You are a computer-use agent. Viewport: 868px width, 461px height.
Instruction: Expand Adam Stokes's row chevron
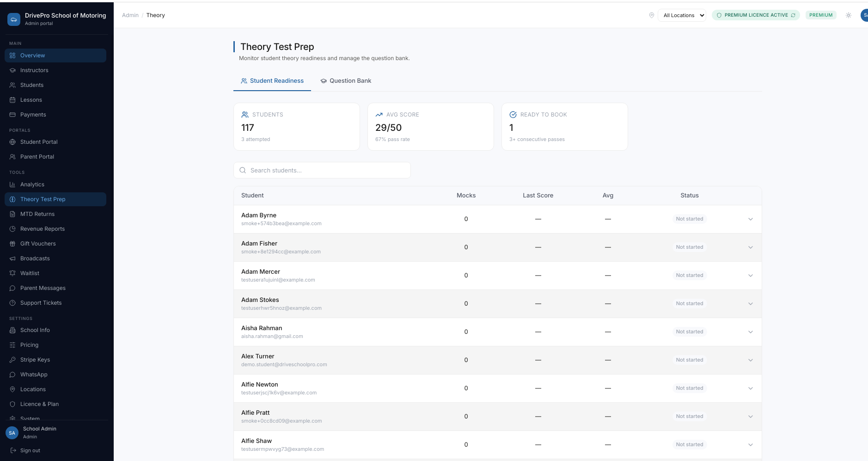tap(751, 304)
